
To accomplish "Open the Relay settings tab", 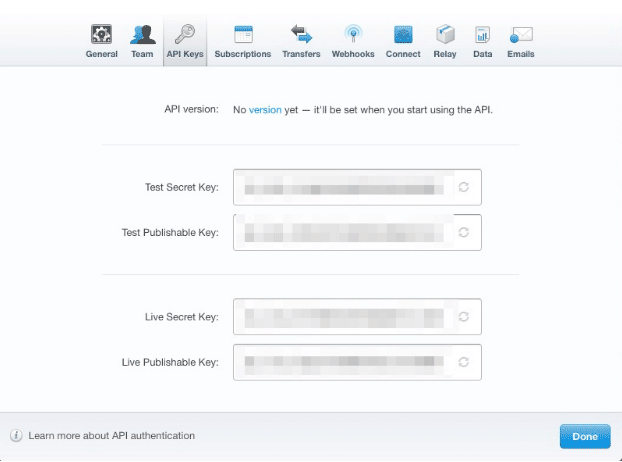I will pyautogui.click(x=445, y=41).
